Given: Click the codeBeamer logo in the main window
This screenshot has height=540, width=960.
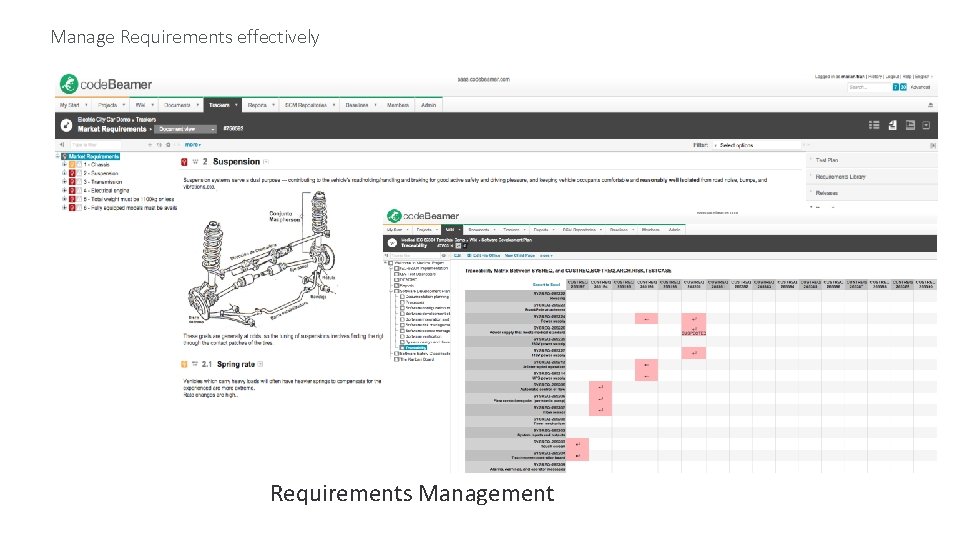Looking at the screenshot, I should click(x=105, y=84).
